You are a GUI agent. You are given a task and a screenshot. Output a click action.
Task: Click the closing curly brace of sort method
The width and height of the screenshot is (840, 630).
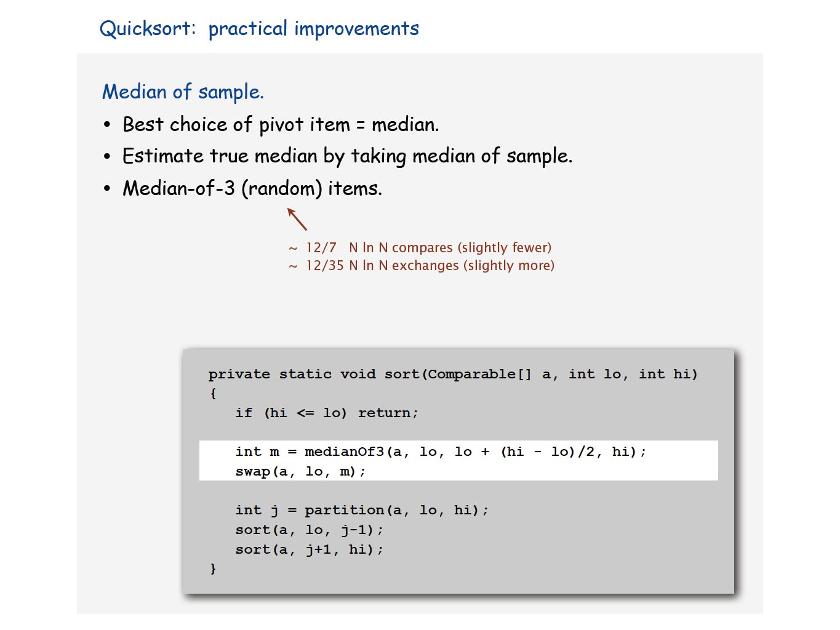(213, 569)
